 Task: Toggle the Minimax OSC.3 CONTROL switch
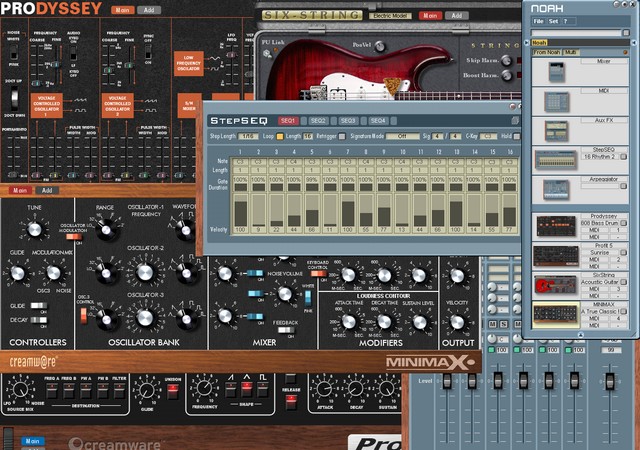[84, 316]
